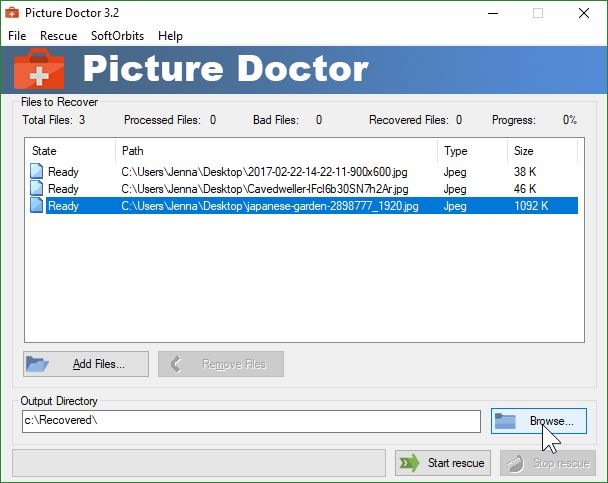Open the Help menu
This screenshot has height=483, width=608.
pyautogui.click(x=170, y=36)
